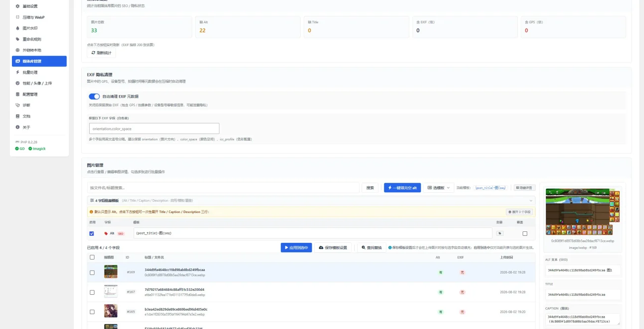The height and width of the screenshot is (329, 644).
Task: Click the green check icon next to Imagick
Action: [30, 149]
